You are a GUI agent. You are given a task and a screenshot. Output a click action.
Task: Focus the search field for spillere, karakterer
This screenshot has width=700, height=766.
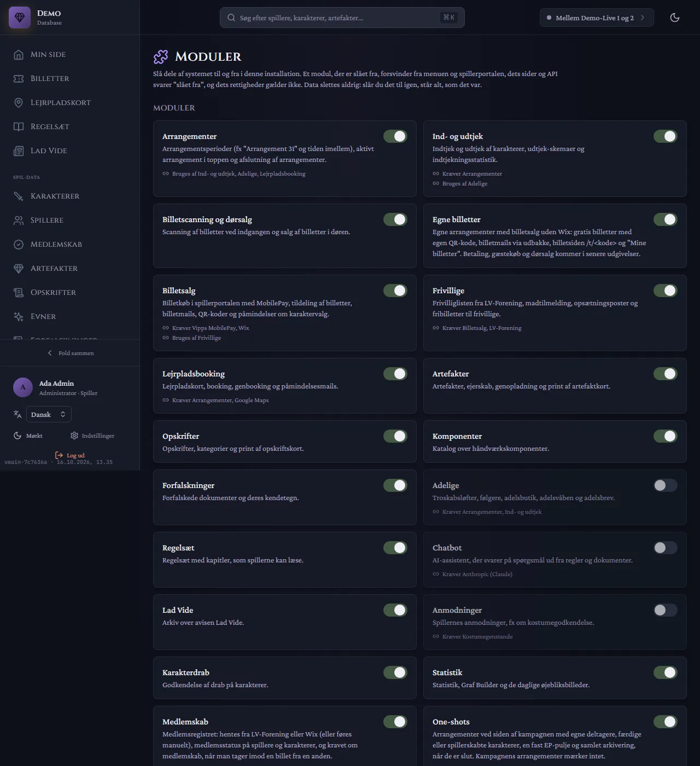[342, 18]
